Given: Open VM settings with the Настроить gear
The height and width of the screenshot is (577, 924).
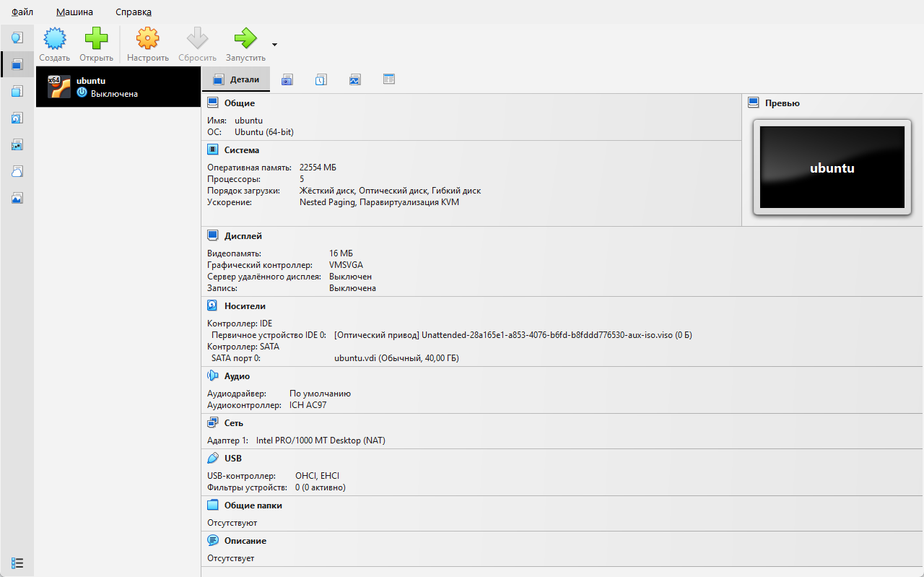Looking at the screenshot, I should click(x=147, y=39).
